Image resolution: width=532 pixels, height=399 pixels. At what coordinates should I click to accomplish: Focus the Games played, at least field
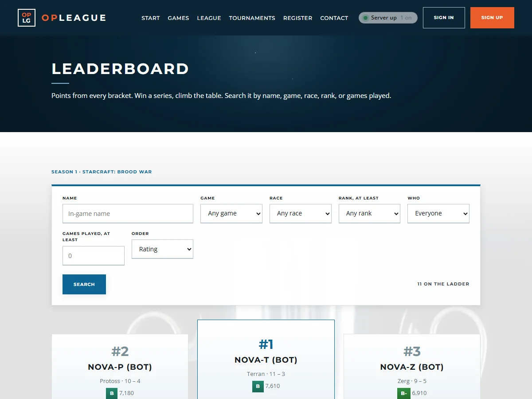94,256
